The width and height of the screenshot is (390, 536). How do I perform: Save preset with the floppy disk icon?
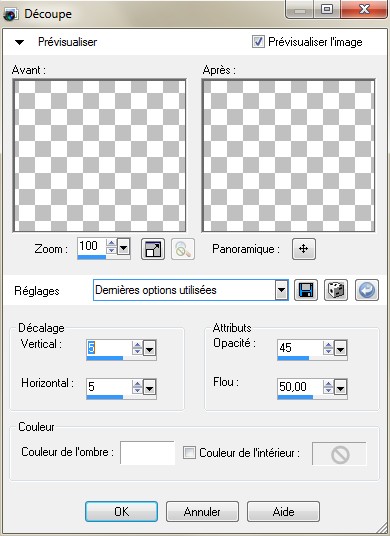click(x=306, y=290)
